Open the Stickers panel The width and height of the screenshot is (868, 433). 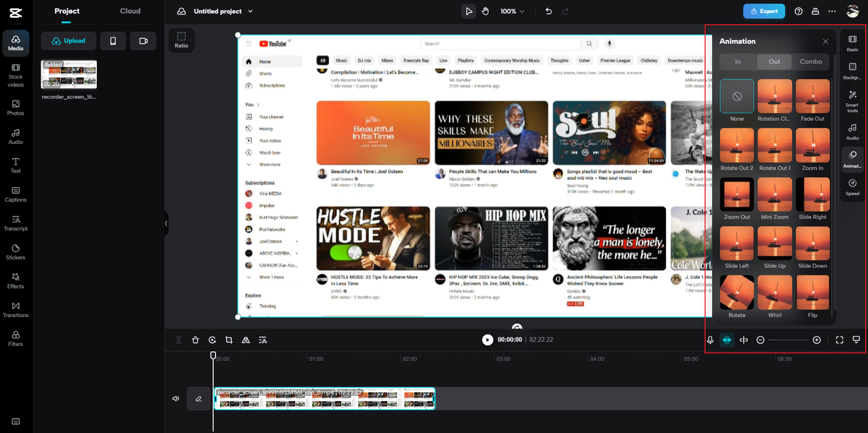pyautogui.click(x=16, y=252)
